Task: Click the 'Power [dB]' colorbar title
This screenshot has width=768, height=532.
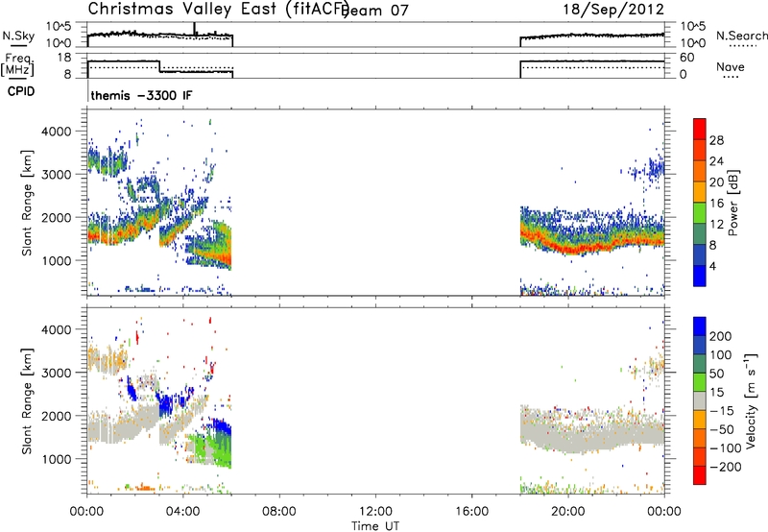Action: [732, 203]
